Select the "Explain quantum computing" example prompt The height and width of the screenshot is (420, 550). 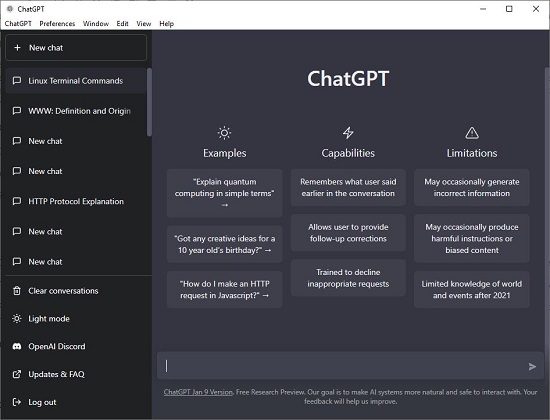pos(224,193)
